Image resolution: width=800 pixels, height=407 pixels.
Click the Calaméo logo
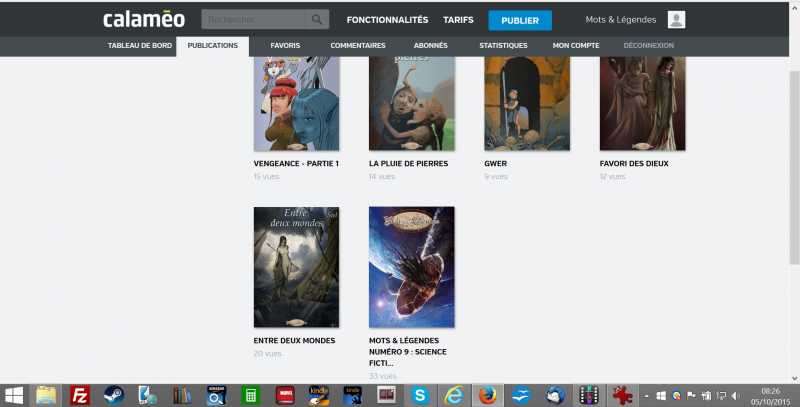pos(144,20)
